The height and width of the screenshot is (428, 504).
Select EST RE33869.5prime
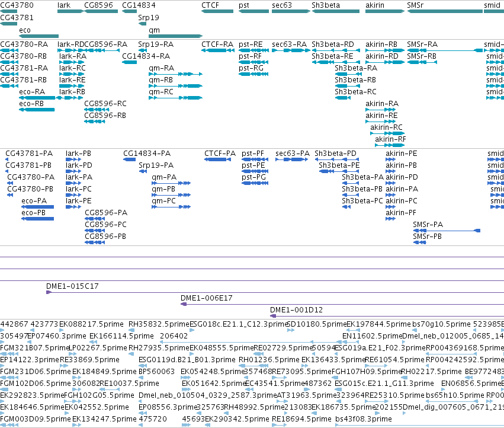click(x=89, y=360)
